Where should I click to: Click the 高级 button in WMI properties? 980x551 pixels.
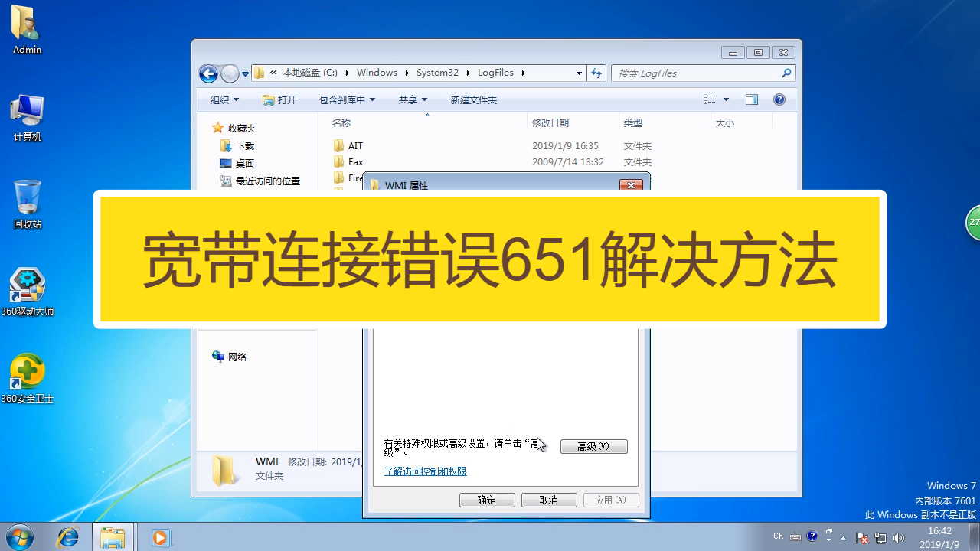click(x=594, y=446)
